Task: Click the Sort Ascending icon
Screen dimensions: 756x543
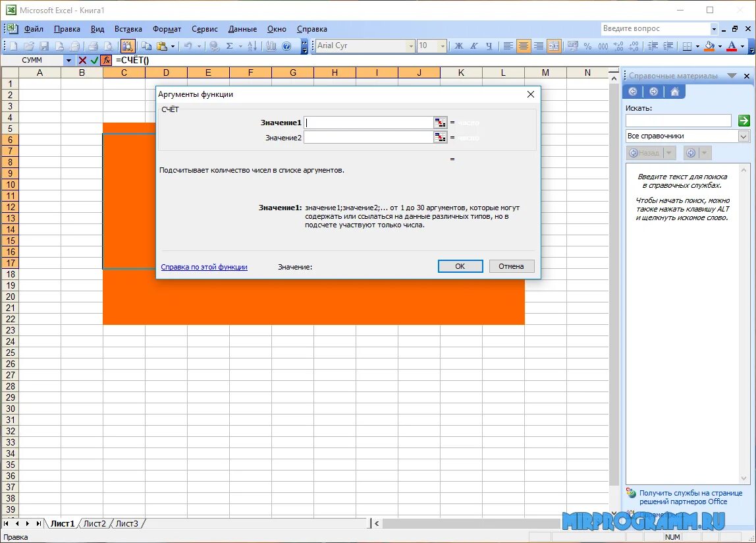Action: [253, 45]
